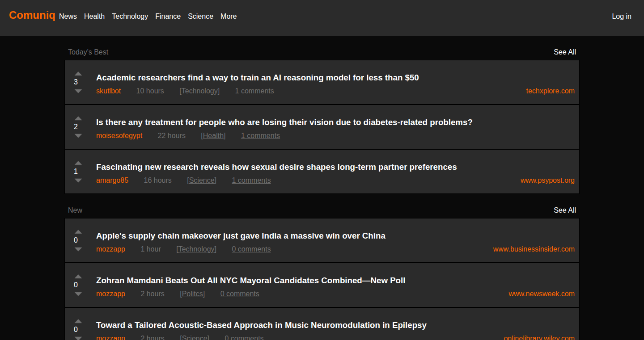644x340 pixels.
Task: Upvote the sexual desire research post
Action: click(78, 163)
